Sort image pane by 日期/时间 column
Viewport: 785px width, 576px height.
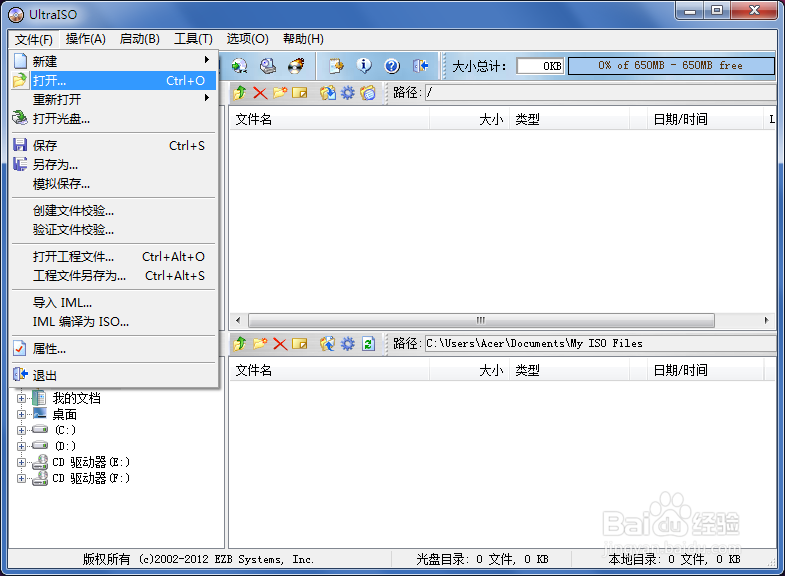click(705, 119)
